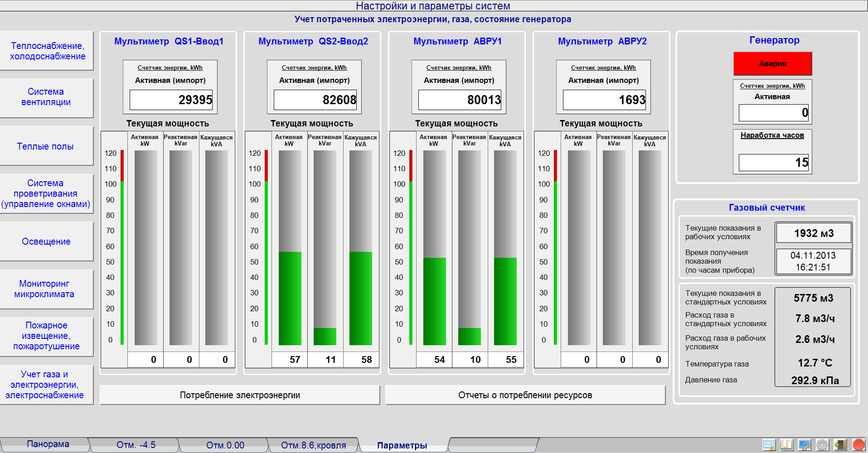Go to the Отм.8.6,кровля tab
This screenshot has height=453, width=868.
coord(313,445)
